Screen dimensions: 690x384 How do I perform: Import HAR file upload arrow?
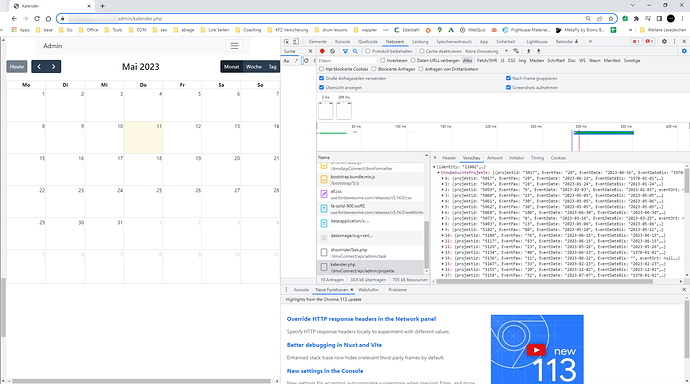tap(529, 51)
